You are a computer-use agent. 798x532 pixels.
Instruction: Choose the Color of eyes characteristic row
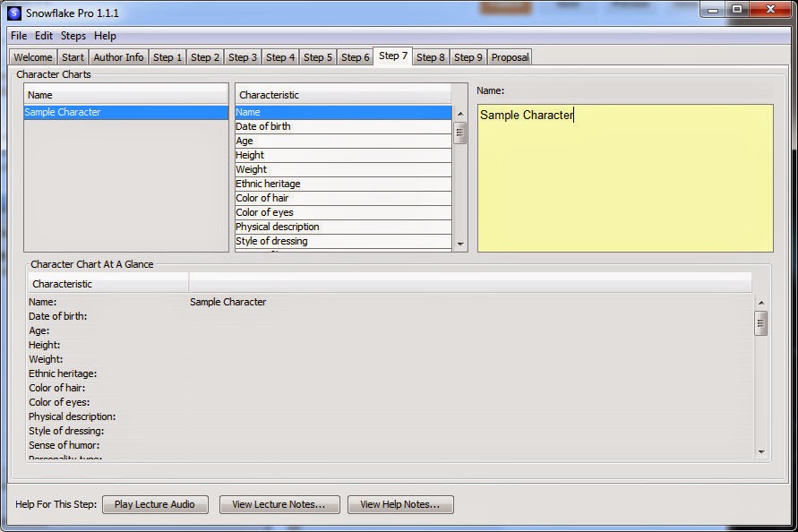(343, 212)
